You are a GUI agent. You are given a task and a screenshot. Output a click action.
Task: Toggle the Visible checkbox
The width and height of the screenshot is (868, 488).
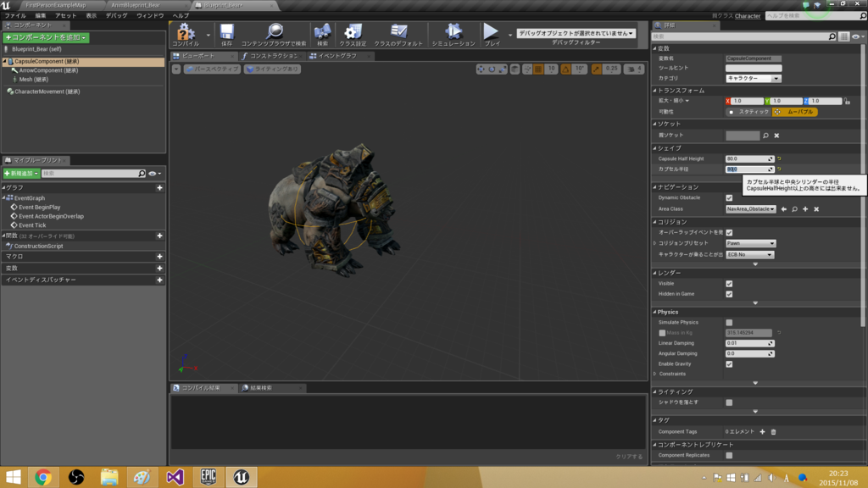729,284
